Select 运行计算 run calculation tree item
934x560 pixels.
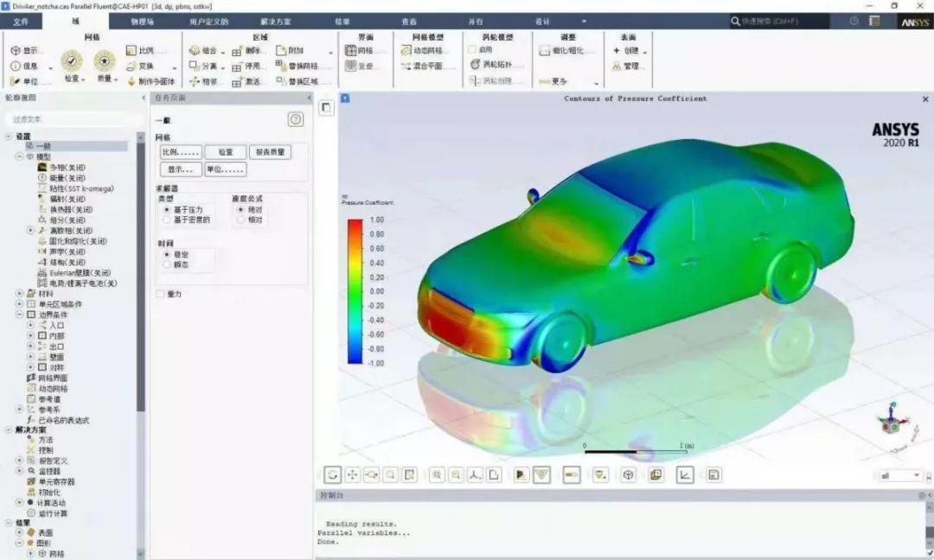point(47,513)
